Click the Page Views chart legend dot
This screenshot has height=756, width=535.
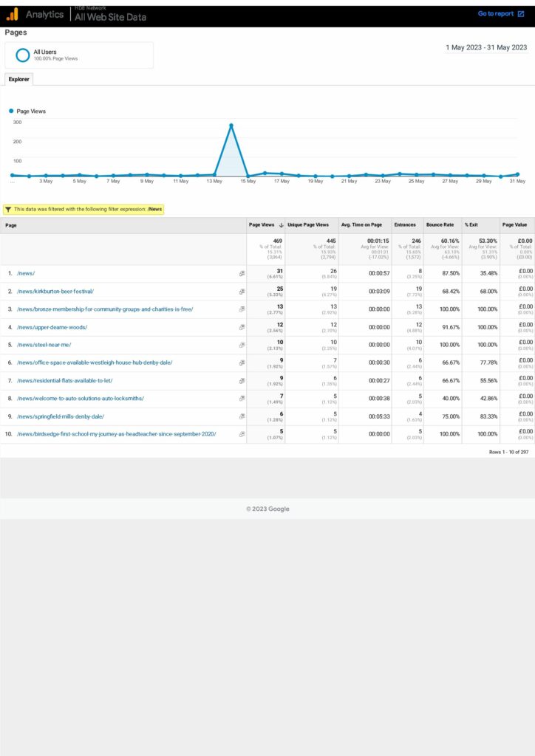tap(11, 111)
